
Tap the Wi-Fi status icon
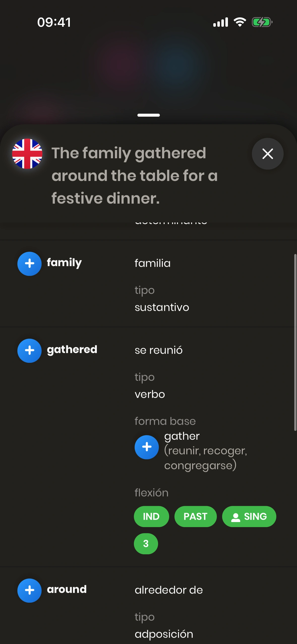tap(240, 22)
